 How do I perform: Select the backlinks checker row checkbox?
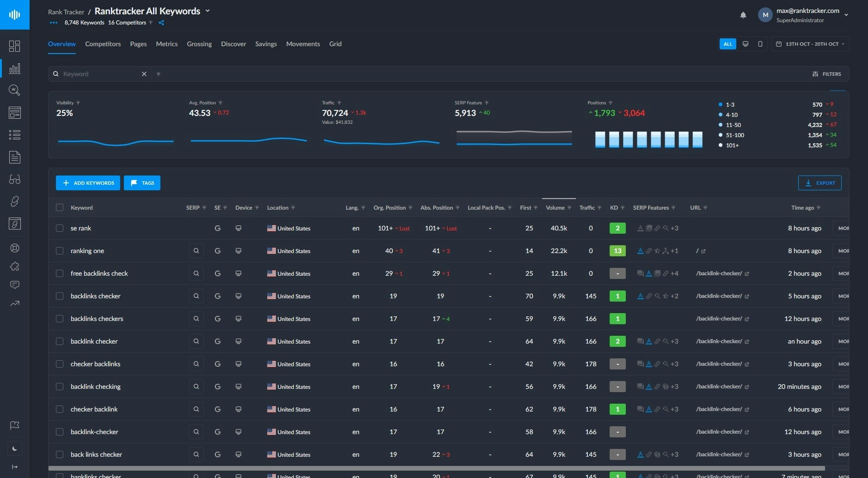click(x=60, y=296)
